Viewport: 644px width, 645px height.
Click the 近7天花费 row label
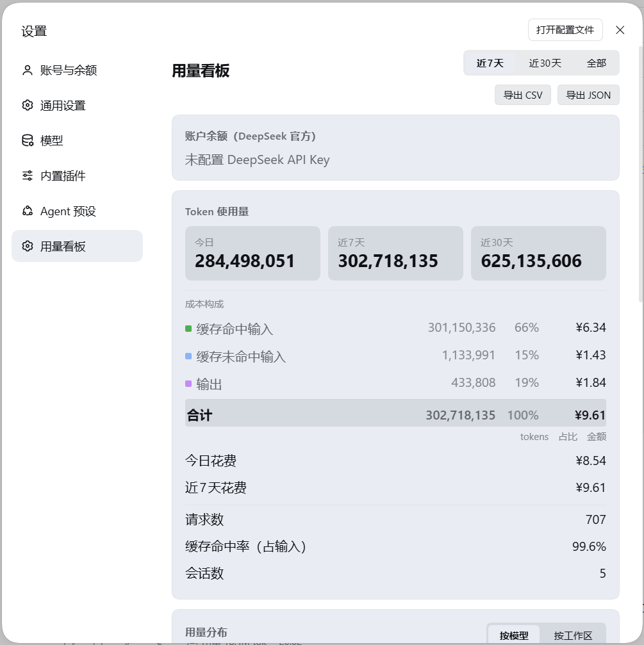coord(215,488)
